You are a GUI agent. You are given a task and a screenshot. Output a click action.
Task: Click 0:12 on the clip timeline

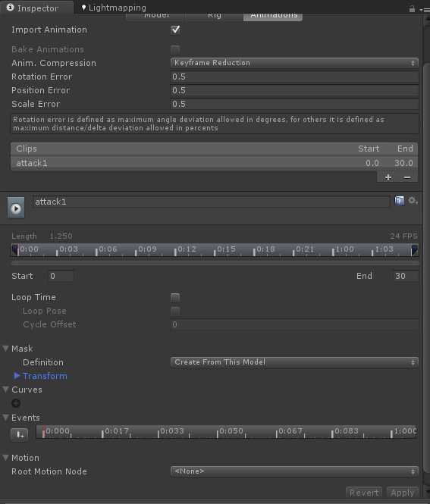coord(187,249)
